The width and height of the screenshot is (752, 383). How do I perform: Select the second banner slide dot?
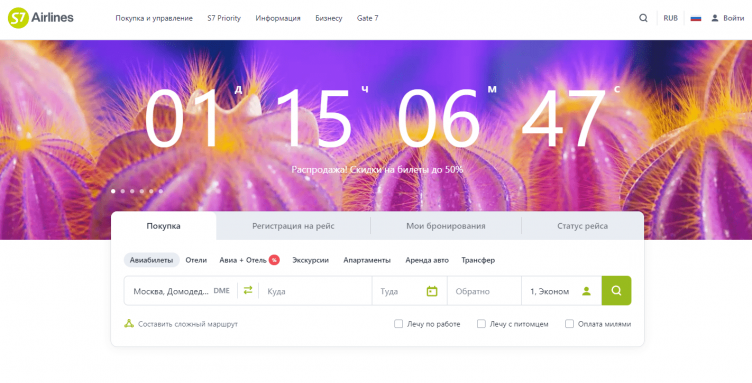click(x=123, y=191)
